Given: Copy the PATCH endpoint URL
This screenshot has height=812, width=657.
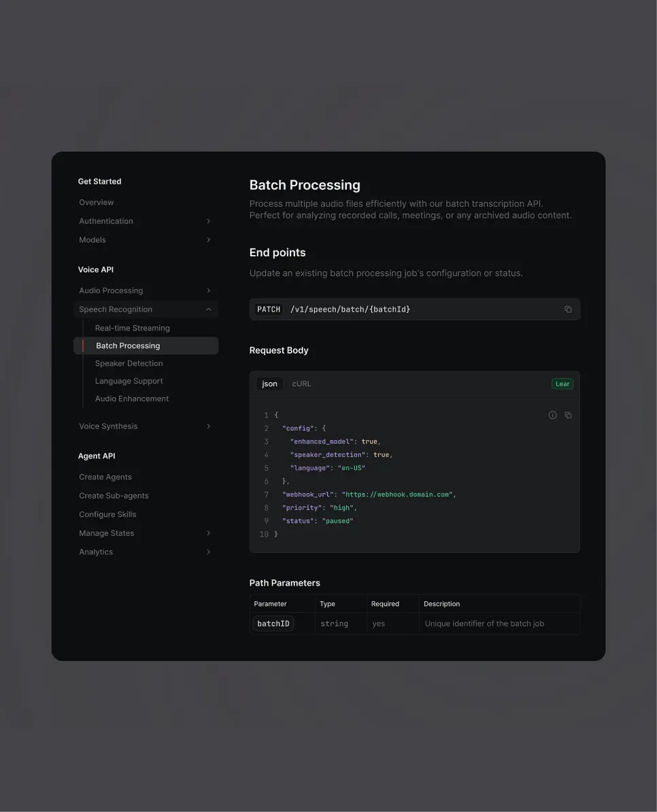Looking at the screenshot, I should (x=569, y=309).
